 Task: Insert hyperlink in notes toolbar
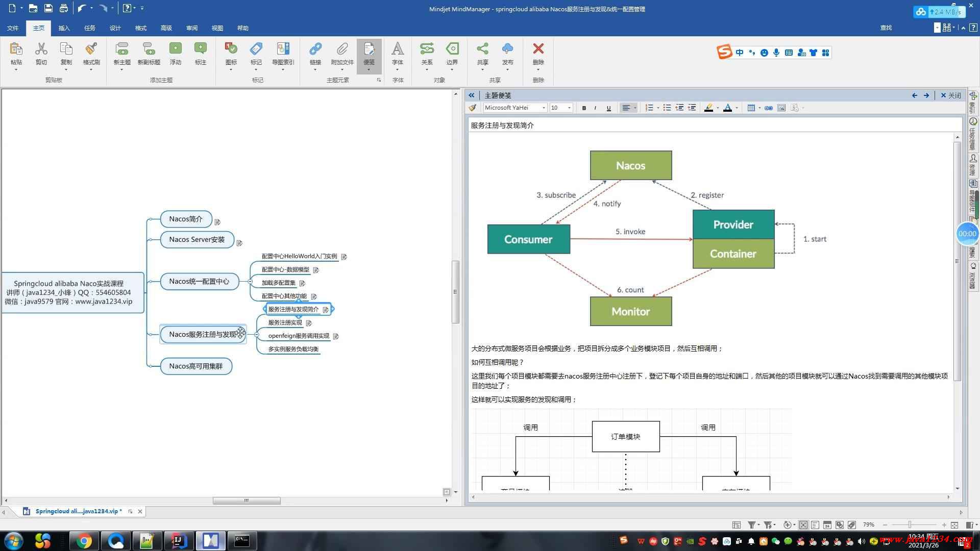[x=768, y=108]
